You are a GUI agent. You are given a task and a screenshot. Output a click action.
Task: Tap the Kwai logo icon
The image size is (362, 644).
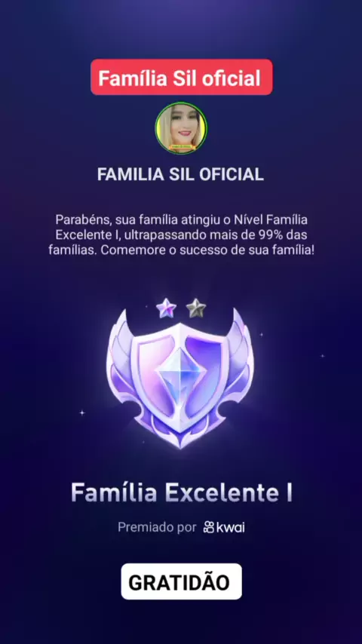(x=209, y=527)
